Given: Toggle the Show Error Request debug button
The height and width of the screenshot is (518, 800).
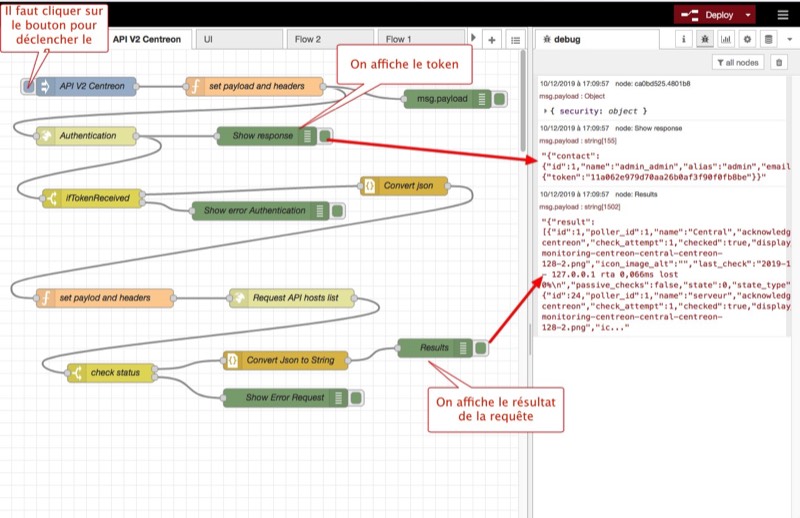Looking at the screenshot, I should pos(358,397).
